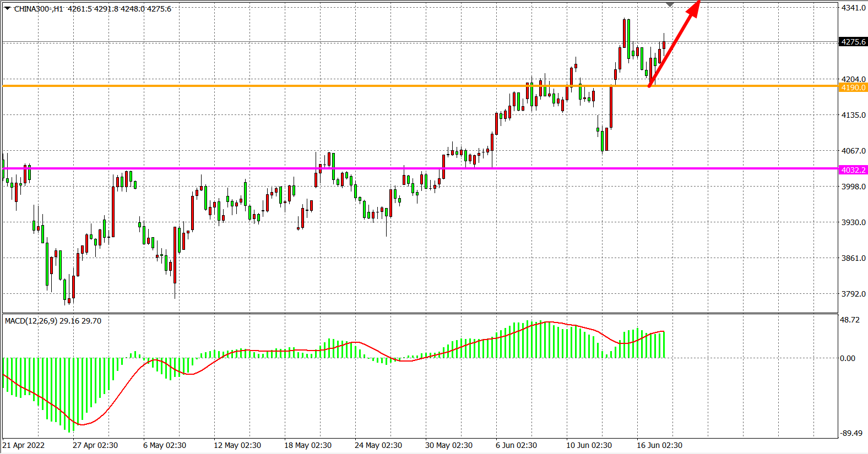Screen dimensions: 868x454
Task: Click the magenta 4032.2 price label
Action: 853,170
